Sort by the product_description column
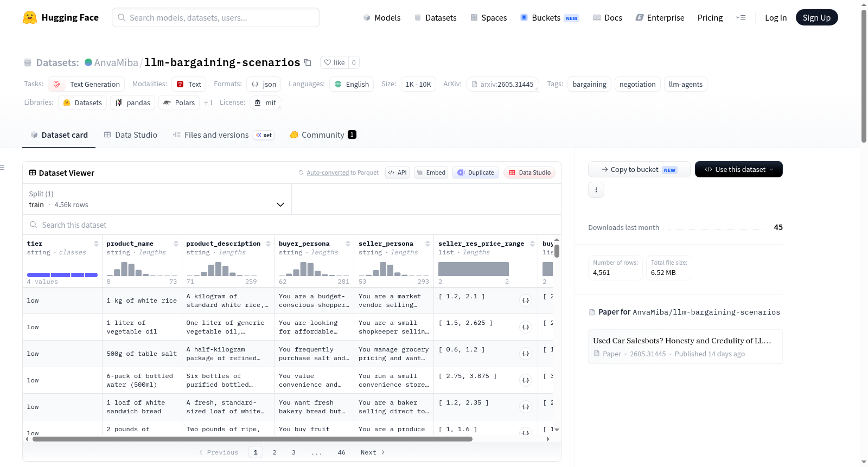868x467 pixels. tap(268, 244)
